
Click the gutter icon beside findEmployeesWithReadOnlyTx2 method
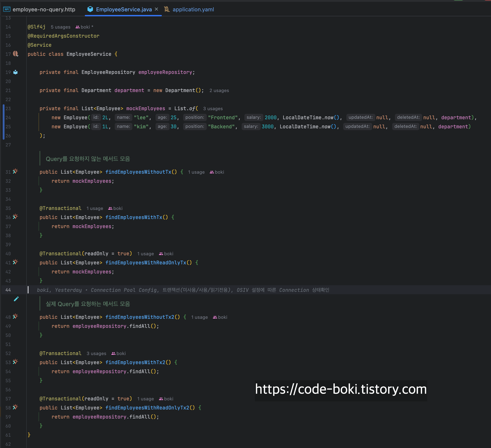coord(15,407)
